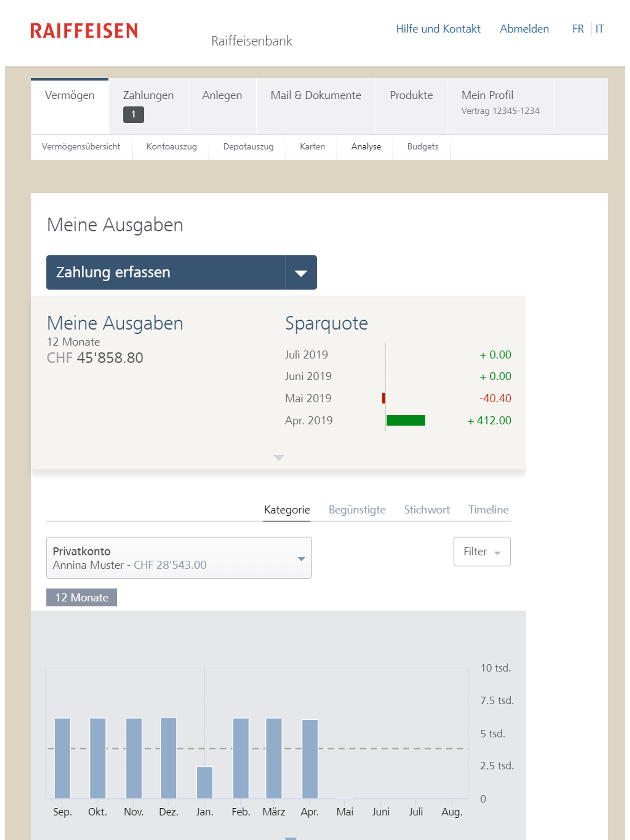This screenshot has width=630, height=840.
Task: Click the 12 Monate period tag
Action: pos(81,597)
